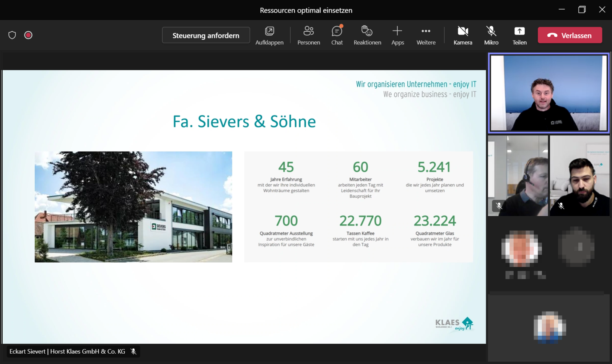612x364 pixels.
Task: Click the 5.241 Projekte statistic
Action: coord(435,177)
